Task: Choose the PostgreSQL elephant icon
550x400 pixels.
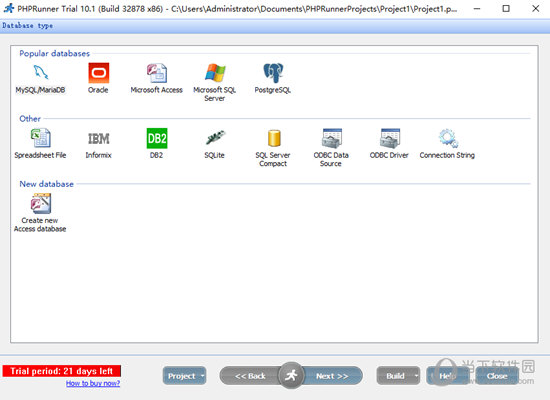Action: 273,73
